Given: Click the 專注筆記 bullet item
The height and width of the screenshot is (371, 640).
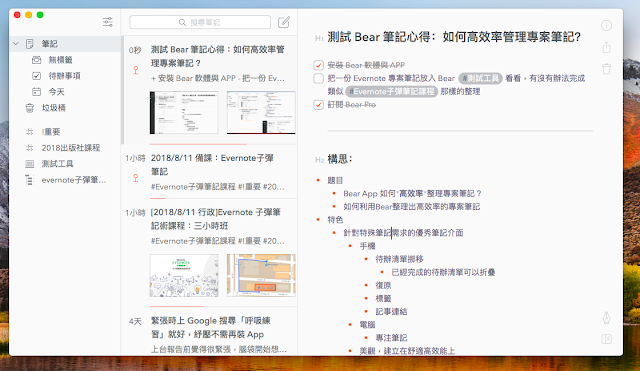Looking at the screenshot, I should point(391,338).
